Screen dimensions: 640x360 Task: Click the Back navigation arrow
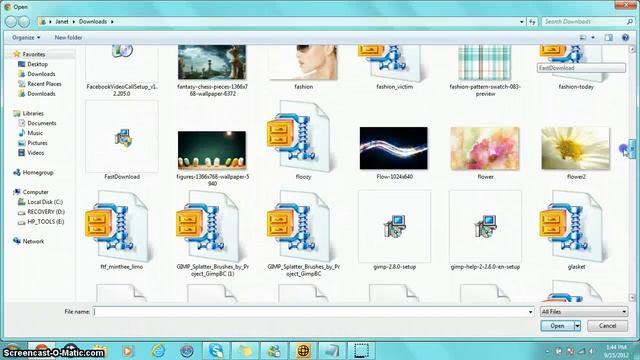[x=11, y=21]
